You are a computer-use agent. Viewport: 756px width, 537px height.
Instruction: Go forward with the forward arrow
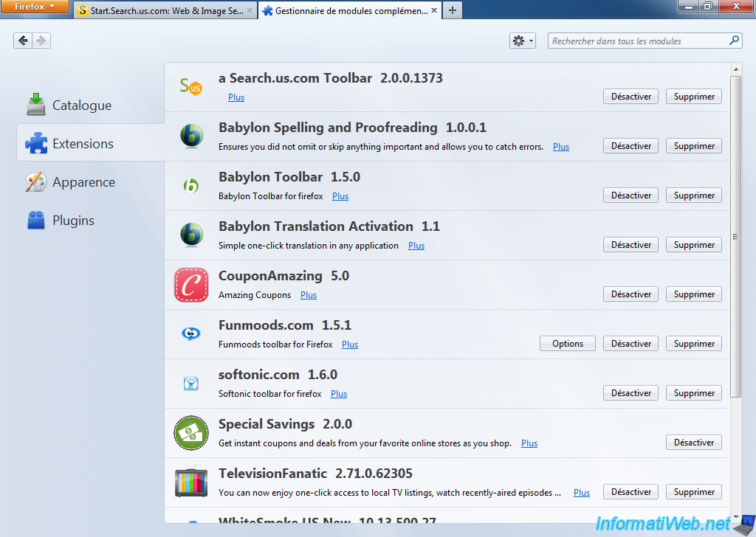click(41, 41)
